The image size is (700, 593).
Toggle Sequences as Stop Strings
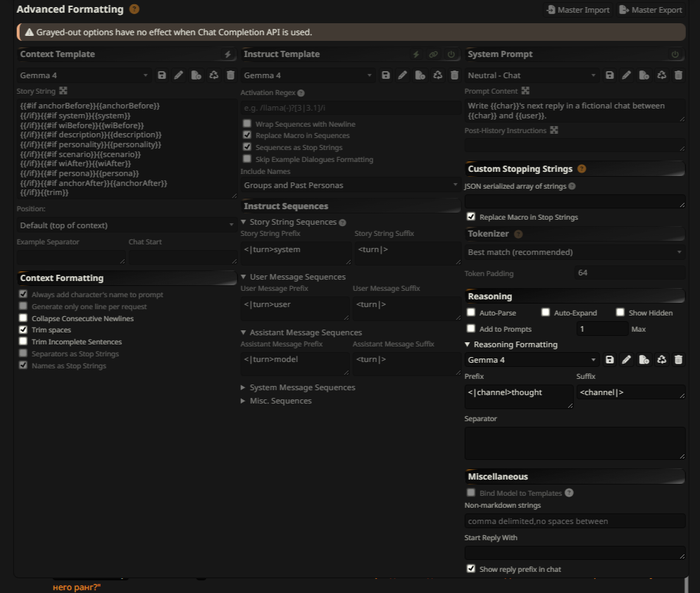(247, 146)
